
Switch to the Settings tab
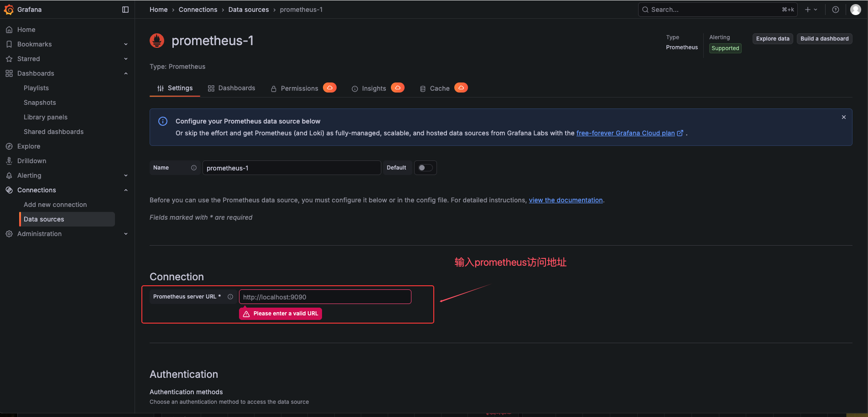pyautogui.click(x=175, y=88)
